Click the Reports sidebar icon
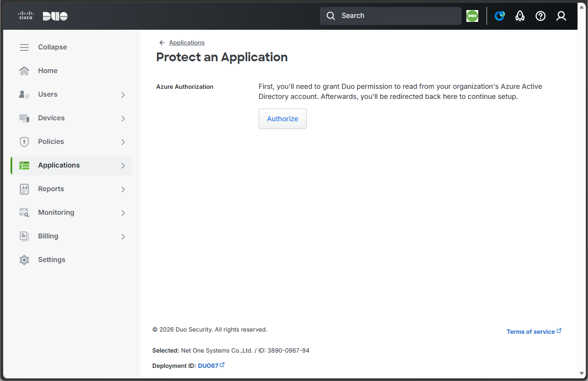Image resolution: width=588 pixels, height=381 pixels. coord(24,189)
